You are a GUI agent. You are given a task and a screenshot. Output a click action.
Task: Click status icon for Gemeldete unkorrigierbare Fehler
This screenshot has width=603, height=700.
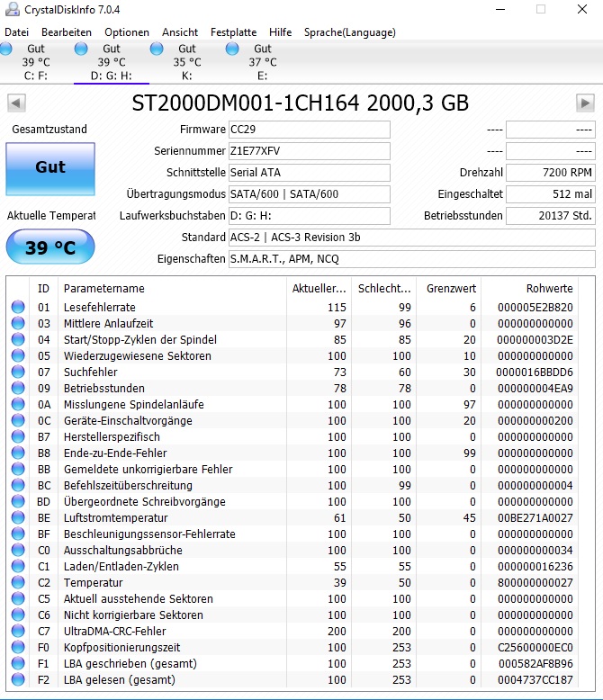(x=18, y=469)
